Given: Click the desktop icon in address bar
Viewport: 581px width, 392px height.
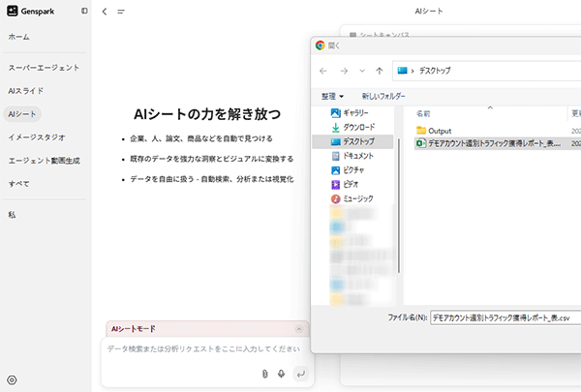Looking at the screenshot, I should click(x=402, y=71).
